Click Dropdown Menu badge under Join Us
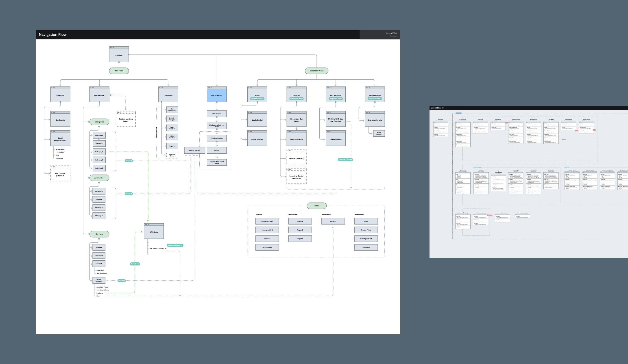Viewport: 628px width, 364px height. [x=296, y=99]
